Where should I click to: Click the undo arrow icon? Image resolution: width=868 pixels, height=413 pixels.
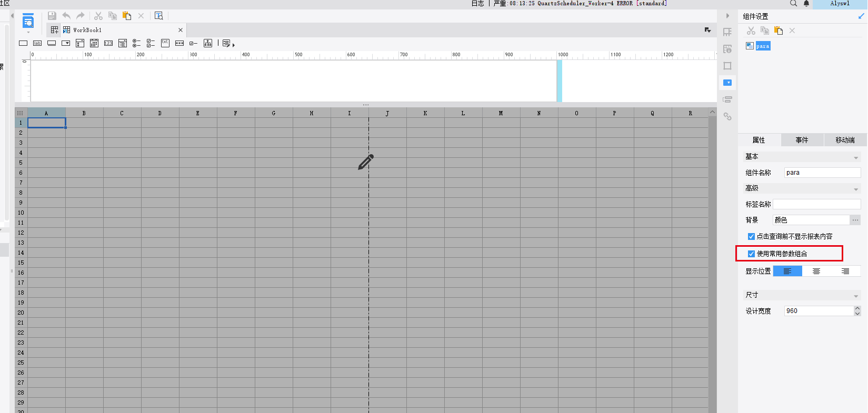(66, 16)
